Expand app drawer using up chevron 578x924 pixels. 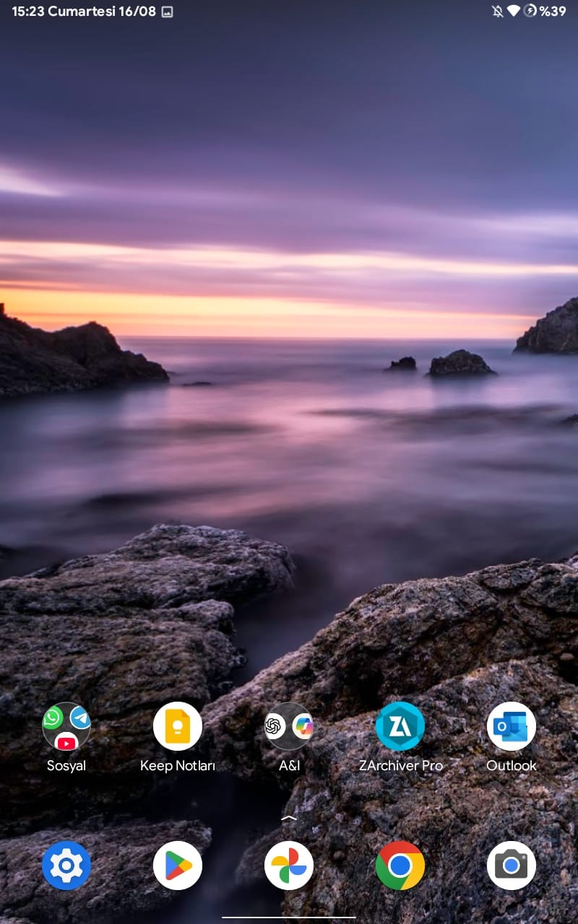(x=289, y=818)
